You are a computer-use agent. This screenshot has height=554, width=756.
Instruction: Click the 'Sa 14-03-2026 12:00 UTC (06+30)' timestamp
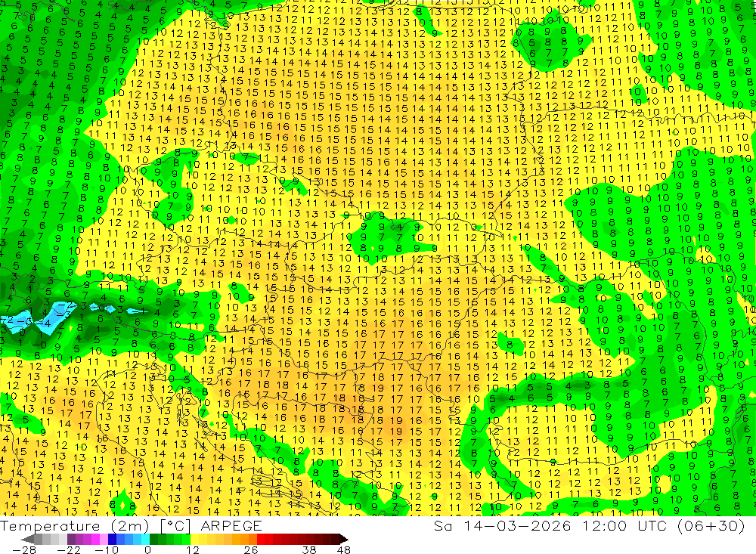pyautogui.click(x=589, y=526)
